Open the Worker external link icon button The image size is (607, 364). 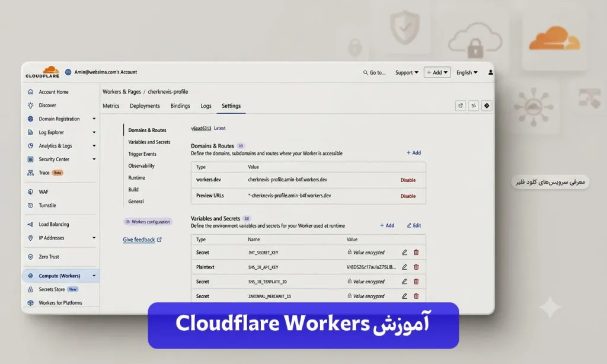(x=460, y=106)
